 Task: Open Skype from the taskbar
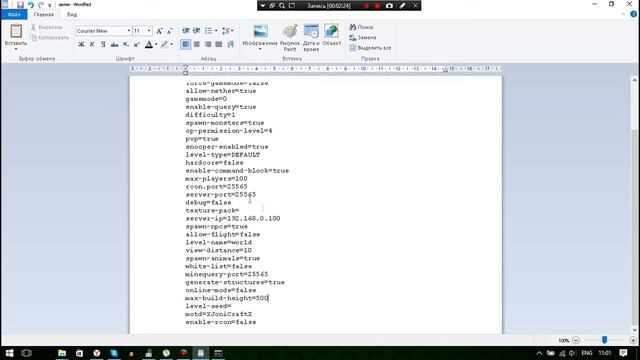[114, 353]
